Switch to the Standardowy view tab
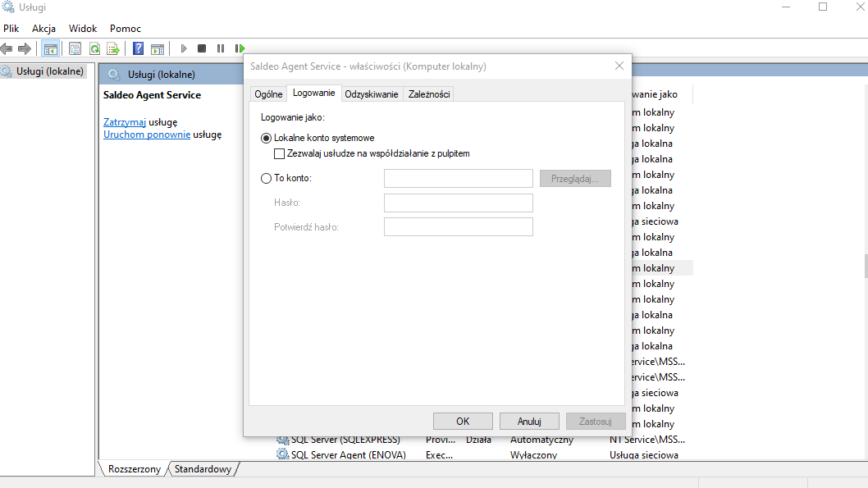Image resolution: width=868 pixels, height=488 pixels. tap(203, 468)
